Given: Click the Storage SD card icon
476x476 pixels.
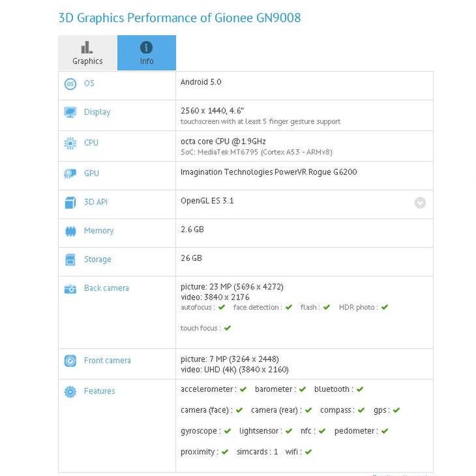Looking at the screenshot, I should click(70, 260).
